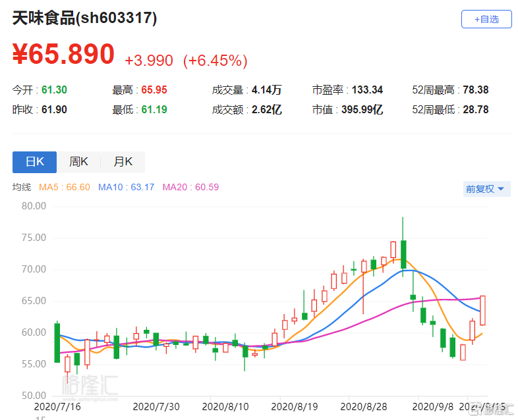The image size is (518, 420).
Task: Select the MA20 : 60.59 indicator label
Action: [x=190, y=188]
